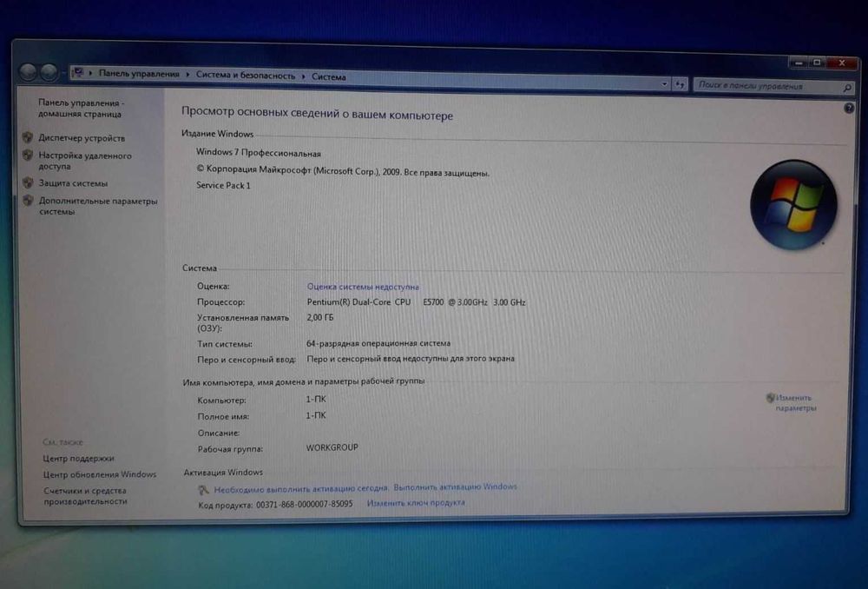Expand the arrow after Система и безопасность breadcrumb
The image size is (868, 589).
[x=303, y=76]
